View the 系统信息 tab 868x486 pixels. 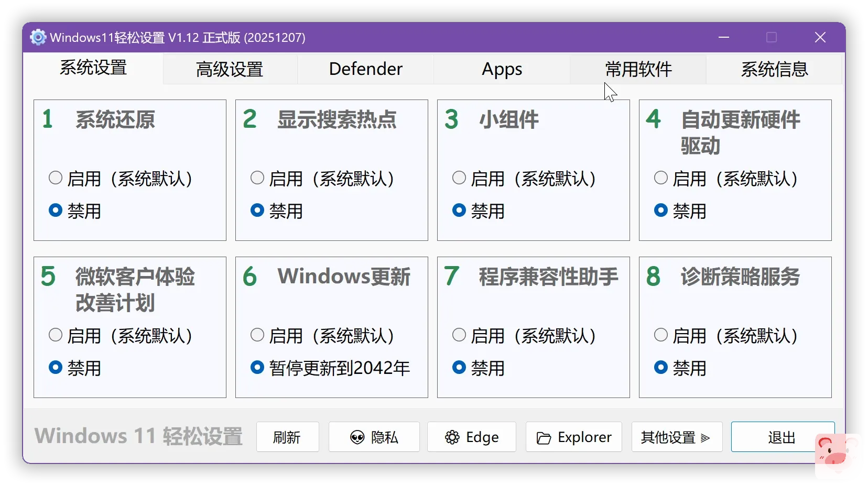(x=774, y=69)
